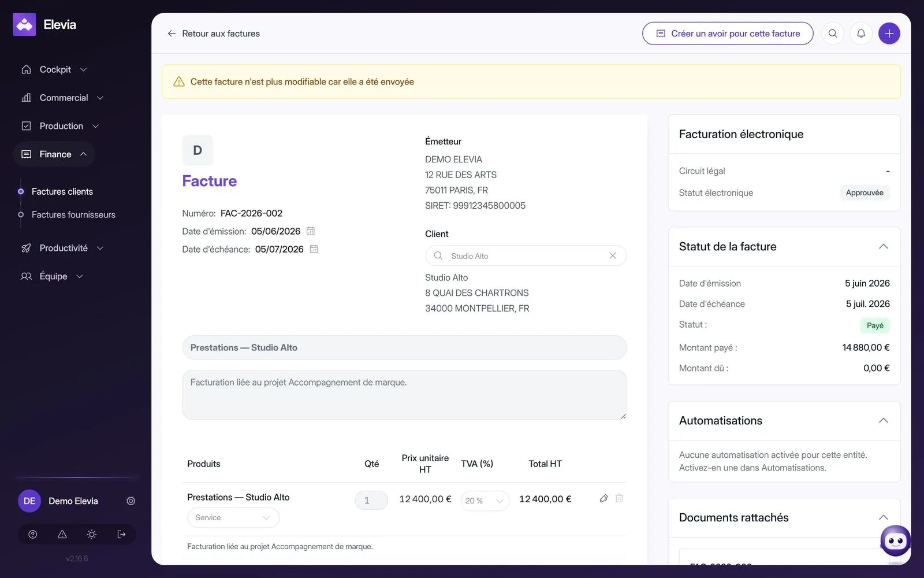Click the invoice description text area

pos(404,395)
